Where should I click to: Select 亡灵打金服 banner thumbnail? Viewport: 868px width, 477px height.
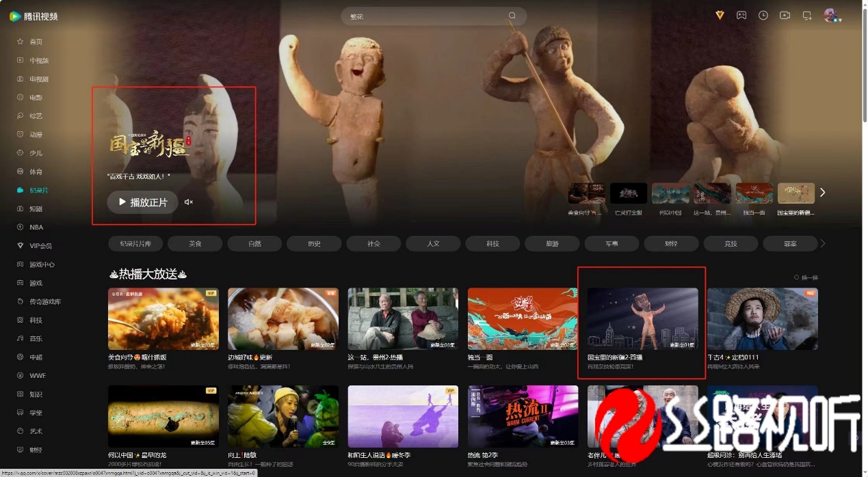point(629,193)
